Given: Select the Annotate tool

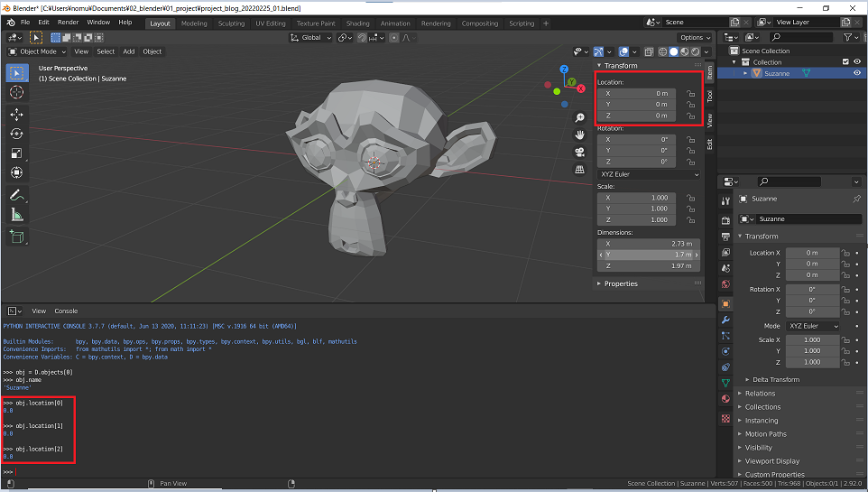Looking at the screenshot, I should point(16,195).
